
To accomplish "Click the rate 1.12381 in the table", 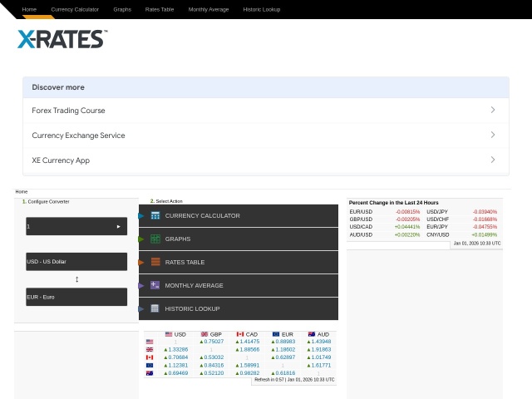I will tap(178, 366).
